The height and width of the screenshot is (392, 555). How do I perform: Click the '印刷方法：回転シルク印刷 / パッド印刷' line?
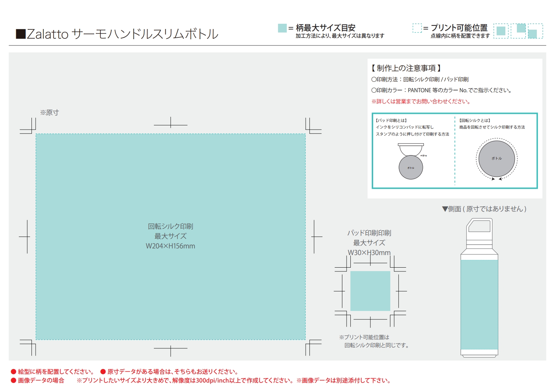pyautogui.click(x=420, y=79)
